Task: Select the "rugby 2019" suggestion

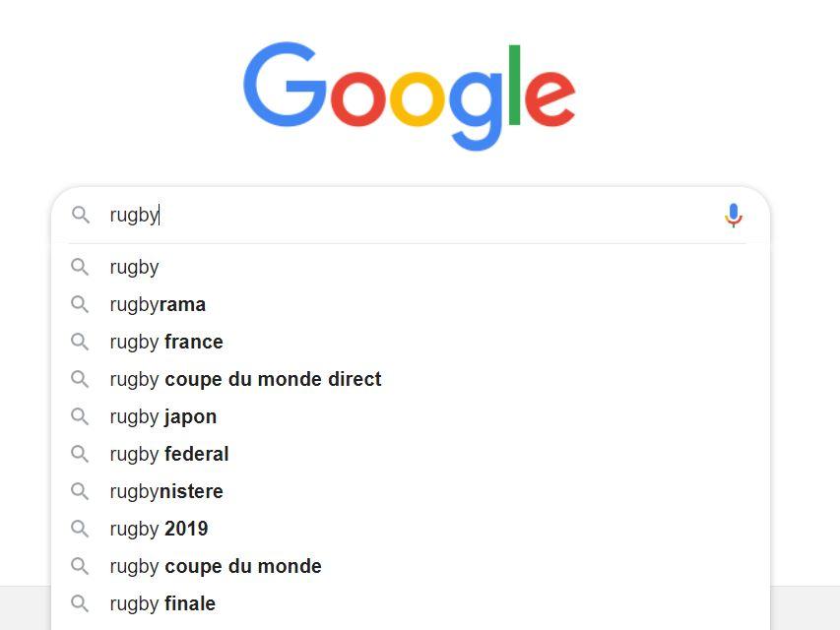Action: pos(411,529)
